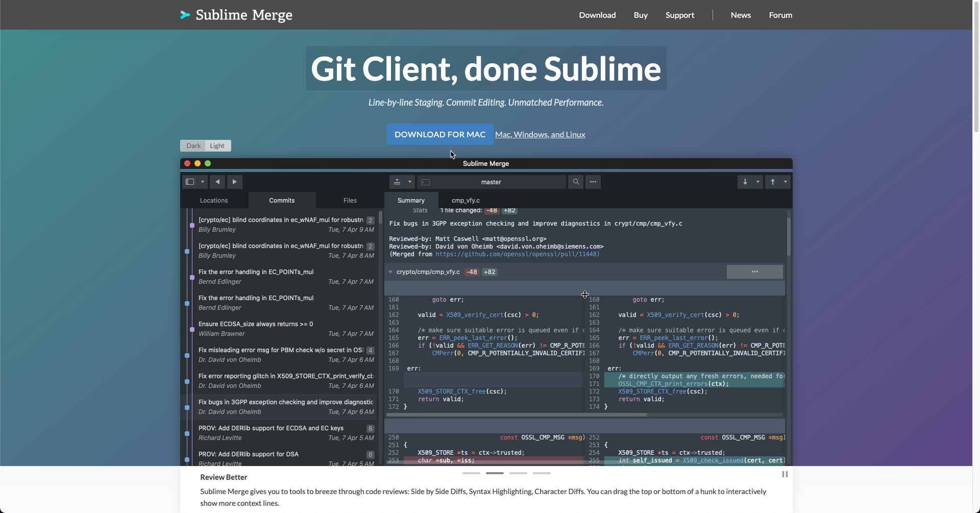Screen dimensions: 980x513
Task: Toggle the side bar layout icon
Action: pyautogui.click(x=190, y=182)
